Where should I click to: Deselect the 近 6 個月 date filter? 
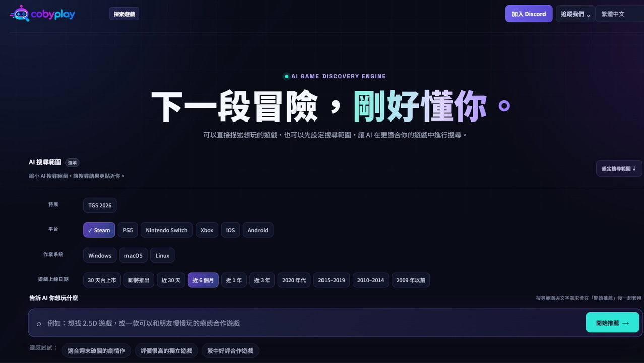tap(203, 280)
